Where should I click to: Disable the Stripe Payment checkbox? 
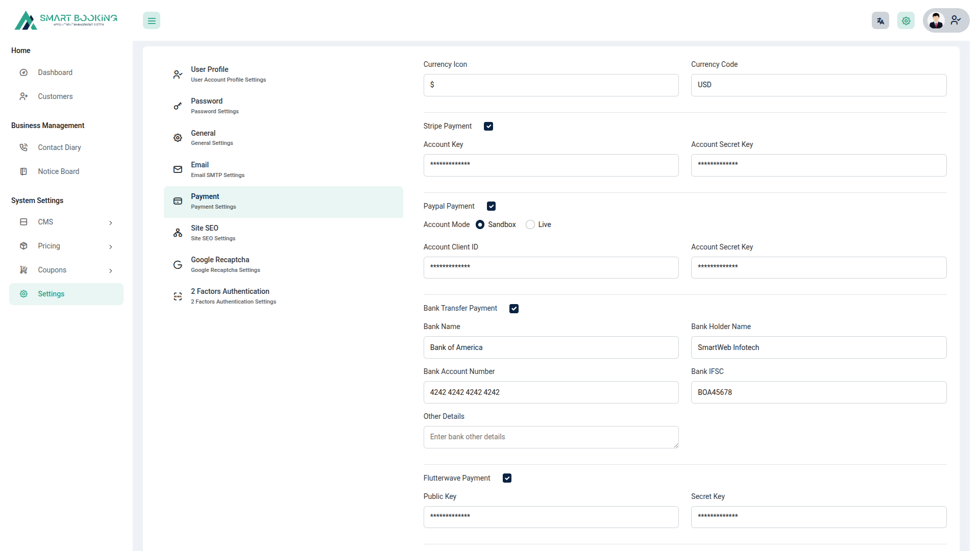488,126
